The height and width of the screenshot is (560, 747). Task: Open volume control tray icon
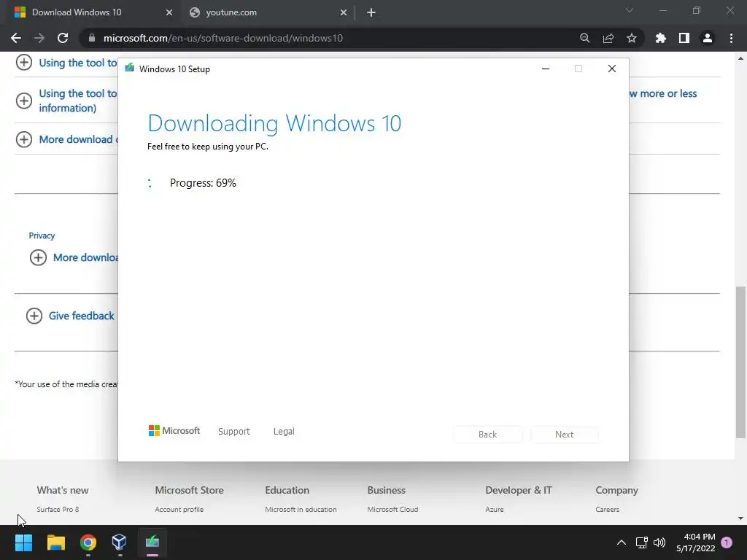click(x=659, y=542)
